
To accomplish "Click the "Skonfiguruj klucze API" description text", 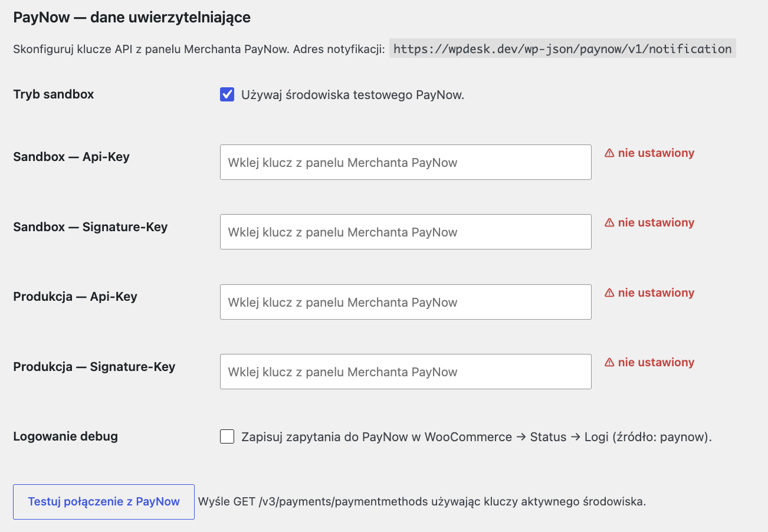I will pyautogui.click(x=199, y=49).
